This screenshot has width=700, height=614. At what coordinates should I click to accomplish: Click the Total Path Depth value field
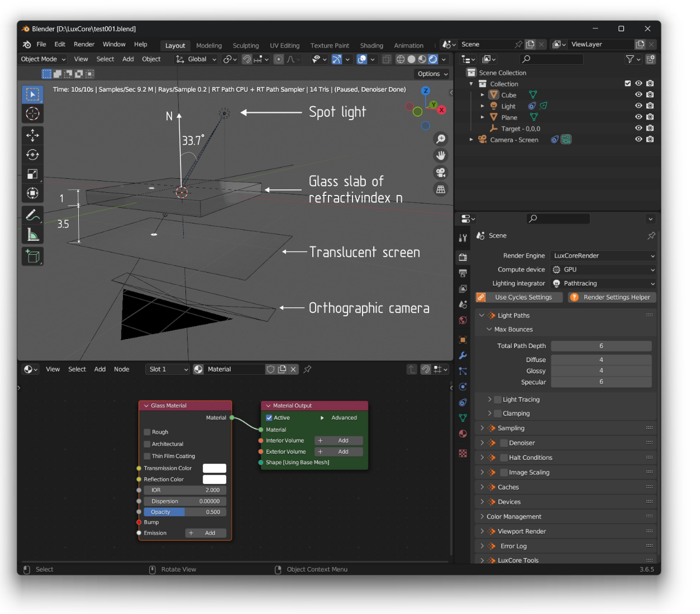[x=601, y=346]
